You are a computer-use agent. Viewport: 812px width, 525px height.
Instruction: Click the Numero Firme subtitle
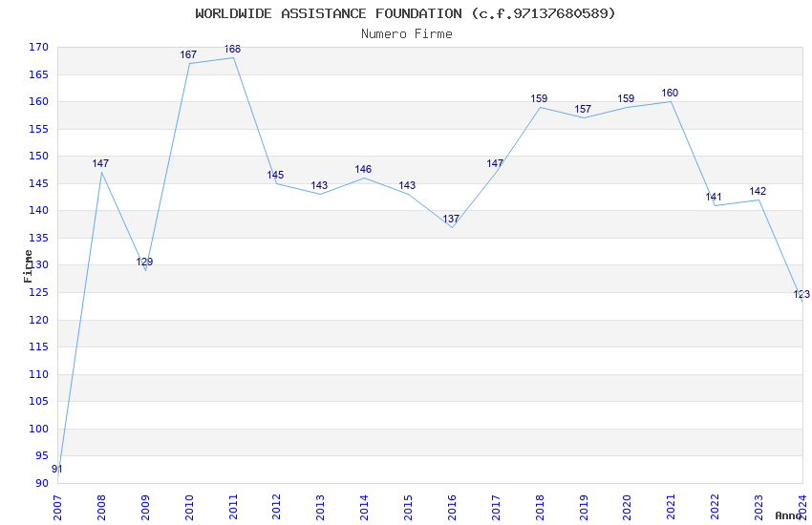tap(407, 33)
